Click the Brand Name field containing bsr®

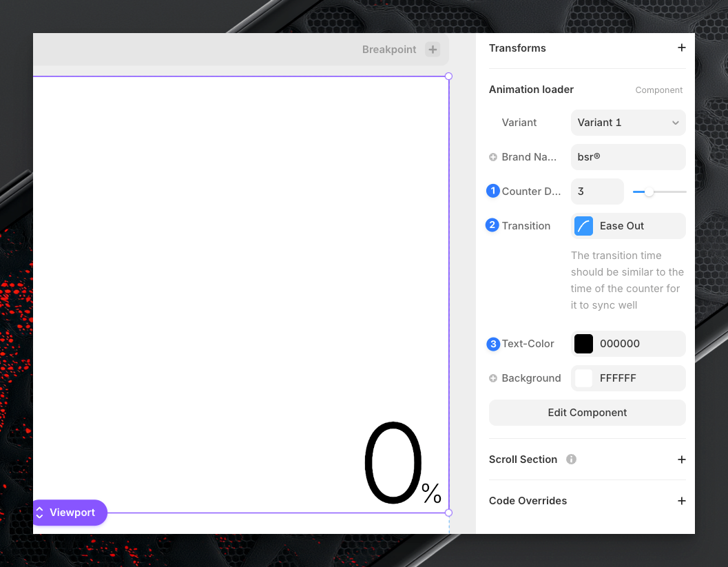pyautogui.click(x=627, y=157)
